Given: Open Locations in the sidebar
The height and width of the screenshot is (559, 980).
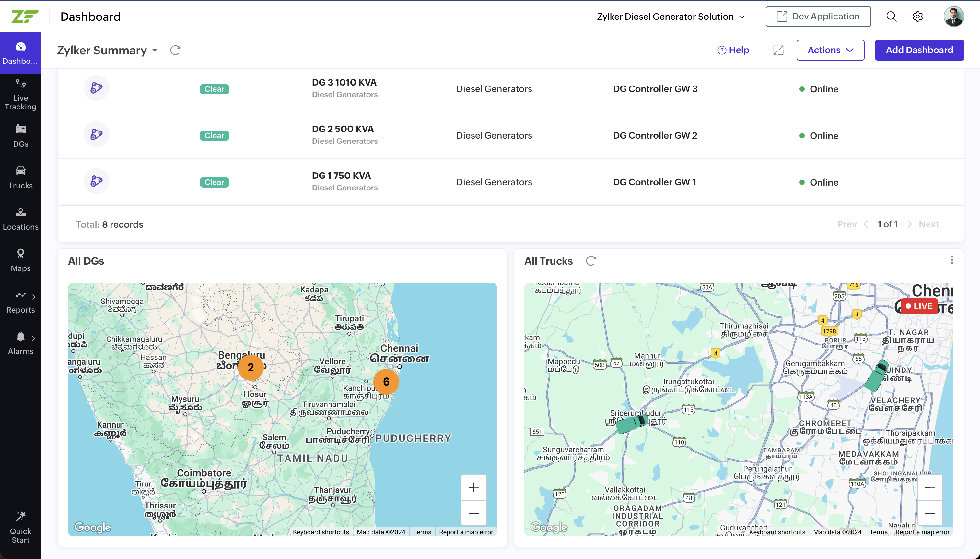Looking at the screenshot, I should 21,219.
